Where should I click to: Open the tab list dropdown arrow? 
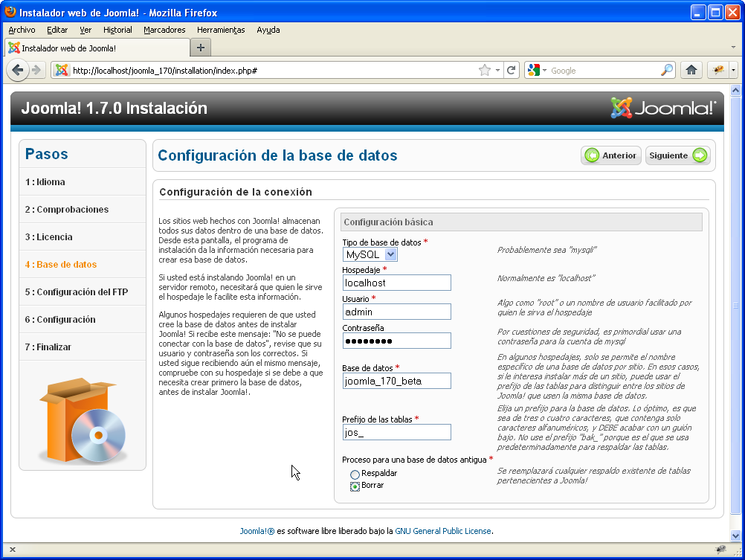point(733,48)
